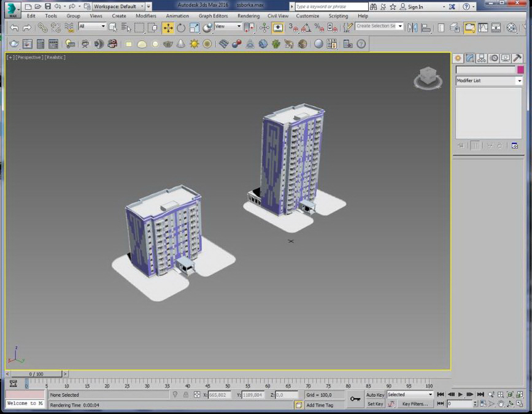This screenshot has height=414, width=532.
Task: Open the Workspace: Default dropdown
Action: pos(118,6)
